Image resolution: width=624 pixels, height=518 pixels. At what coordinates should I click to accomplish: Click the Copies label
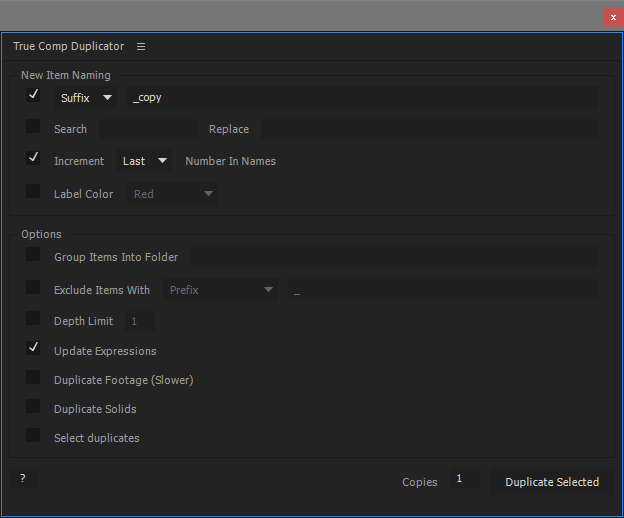point(419,482)
